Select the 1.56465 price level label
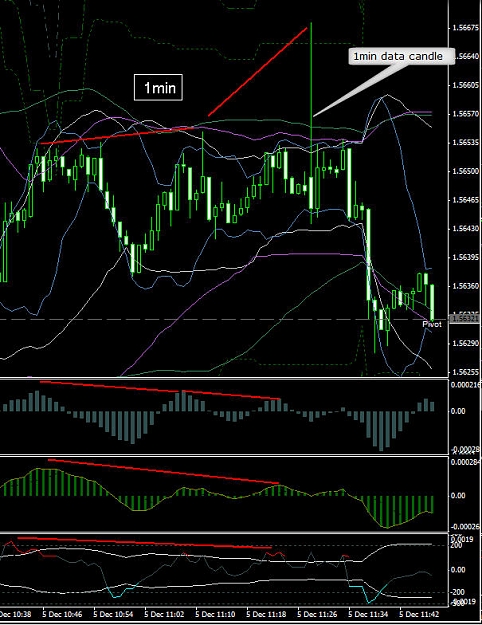 pos(466,200)
